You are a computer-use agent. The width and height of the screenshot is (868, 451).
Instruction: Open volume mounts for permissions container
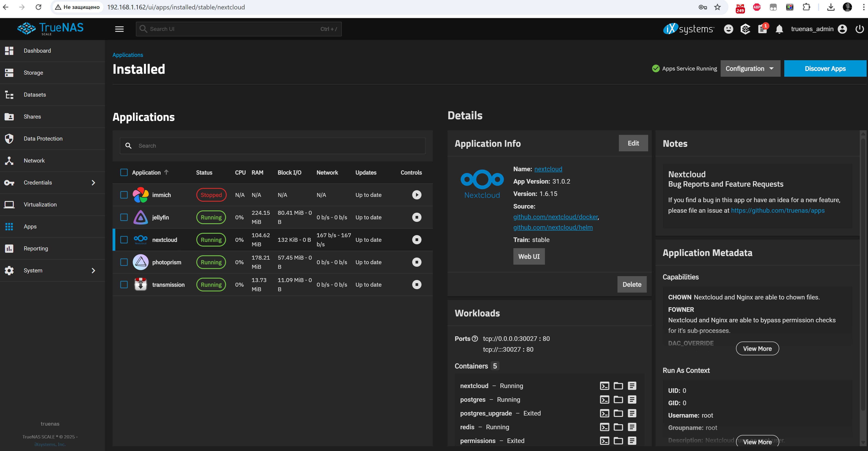[x=618, y=441]
